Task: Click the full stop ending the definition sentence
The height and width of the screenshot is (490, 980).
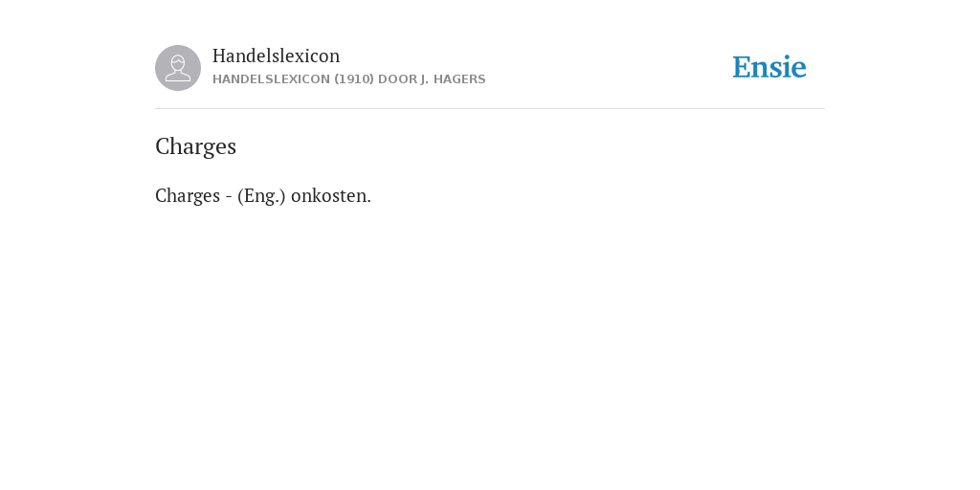Action: (x=368, y=202)
